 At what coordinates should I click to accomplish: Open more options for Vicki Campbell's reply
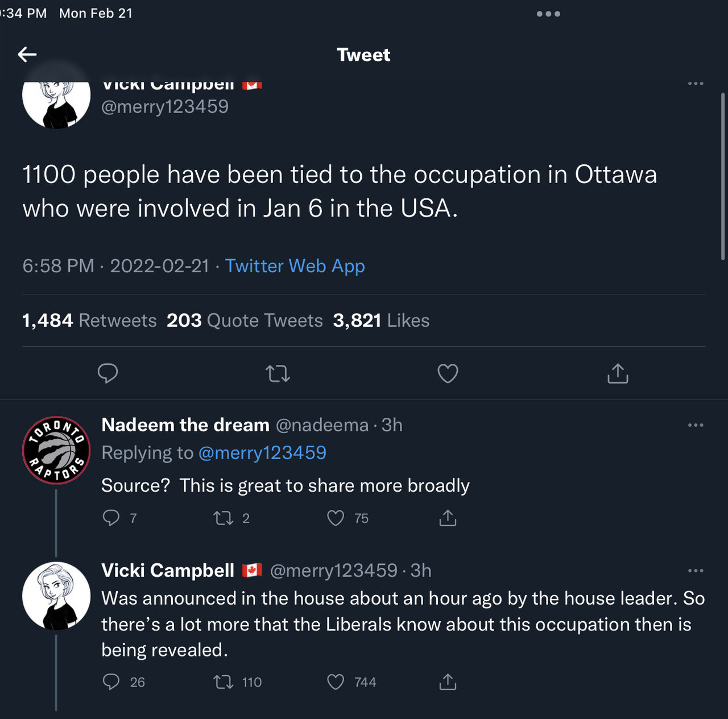(696, 571)
